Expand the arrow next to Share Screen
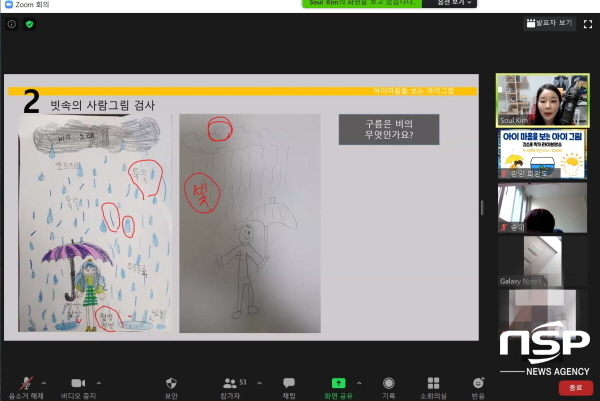The width and height of the screenshot is (600, 401). click(x=358, y=382)
